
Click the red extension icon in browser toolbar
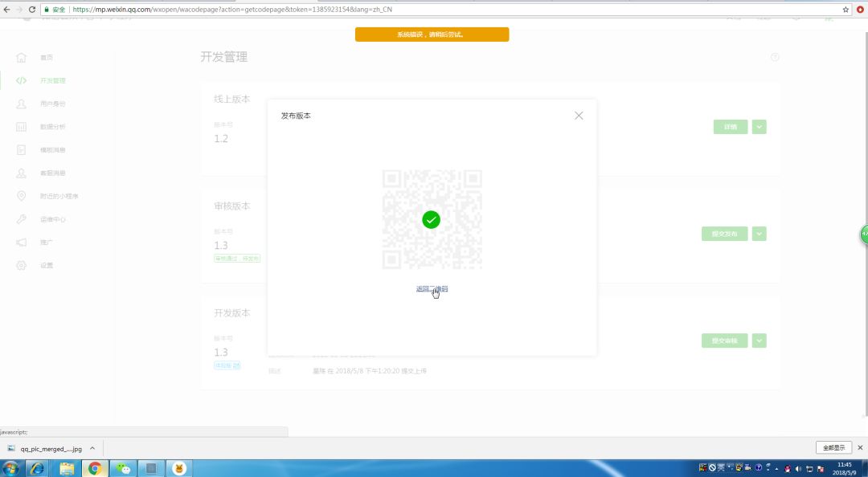click(860, 10)
